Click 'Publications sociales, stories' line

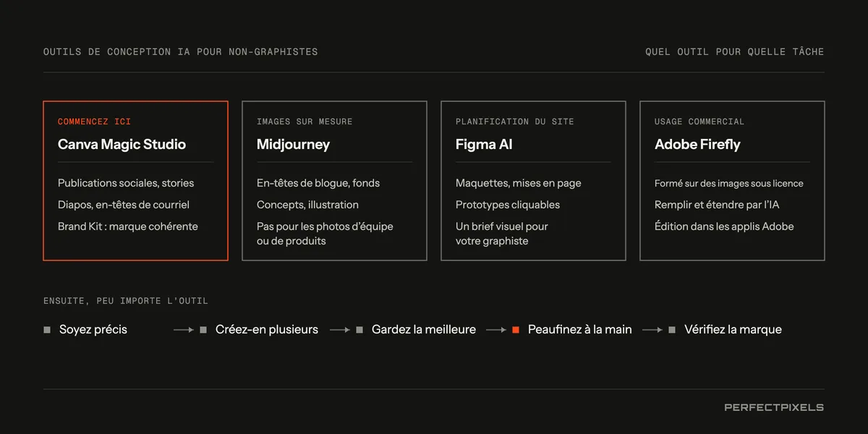tap(126, 183)
